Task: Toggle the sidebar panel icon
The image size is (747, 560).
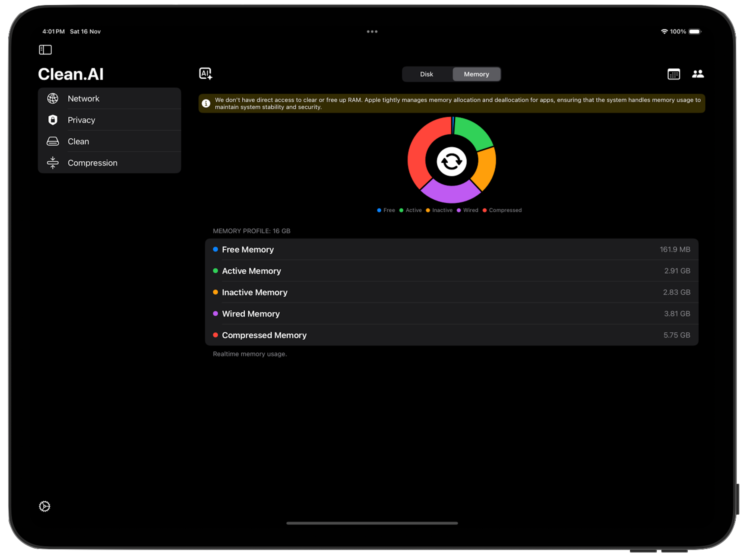Action: click(x=45, y=50)
